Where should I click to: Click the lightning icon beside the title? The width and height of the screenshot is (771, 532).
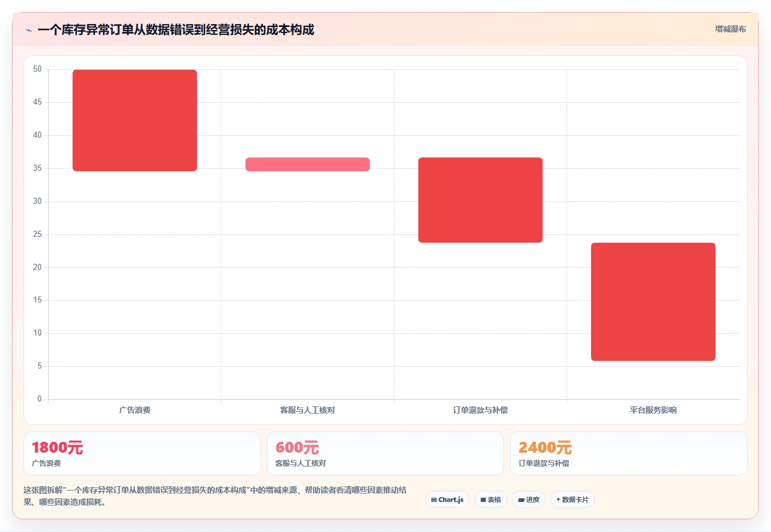[x=28, y=30]
